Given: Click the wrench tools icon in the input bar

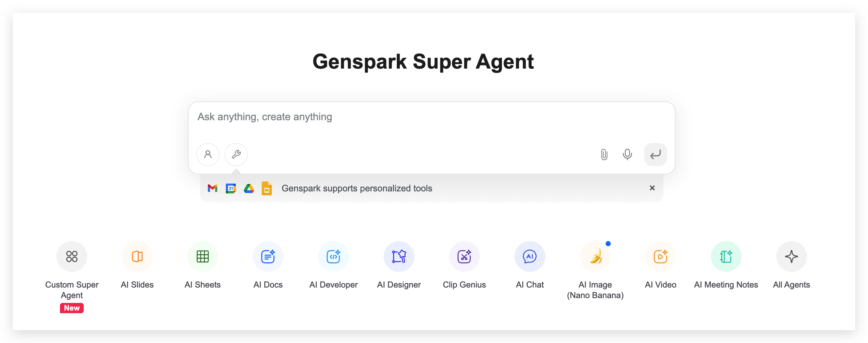Looking at the screenshot, I should point(235,155).
